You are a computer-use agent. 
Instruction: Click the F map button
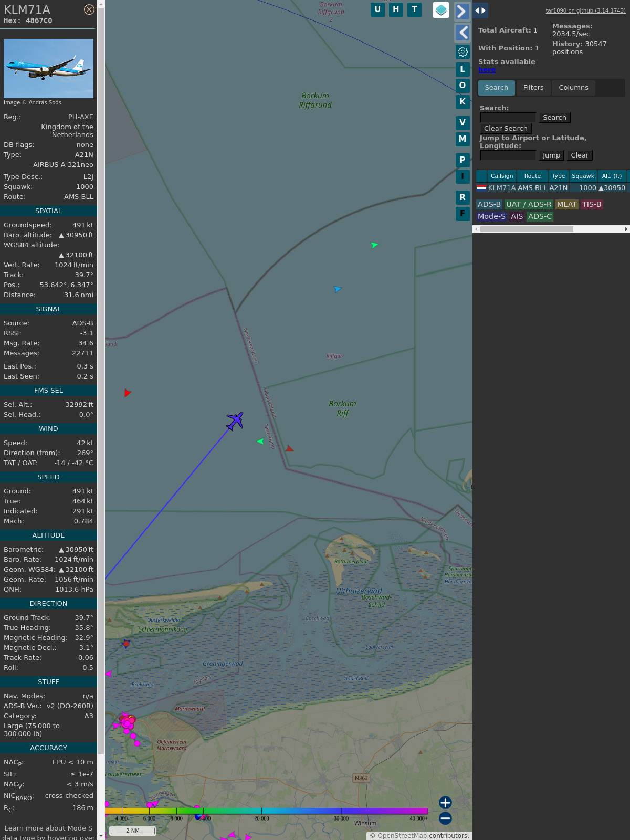coord(463,214)
